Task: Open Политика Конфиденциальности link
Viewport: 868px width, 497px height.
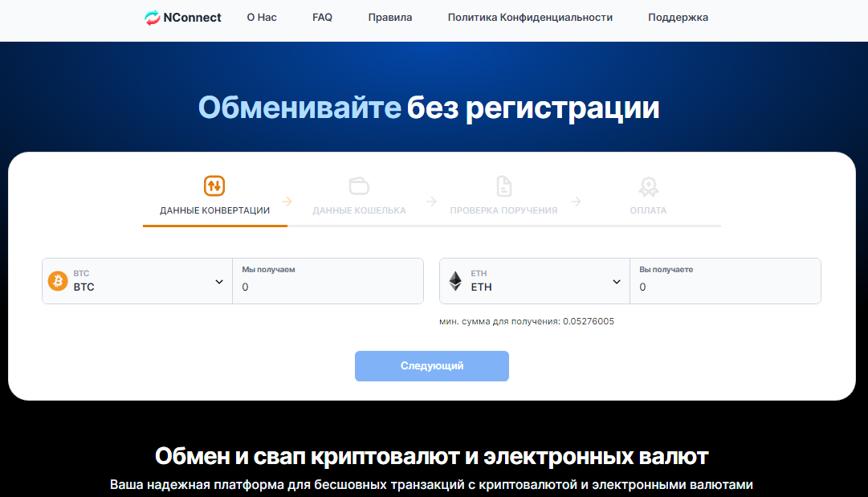Action: click(x=530, y=18)
